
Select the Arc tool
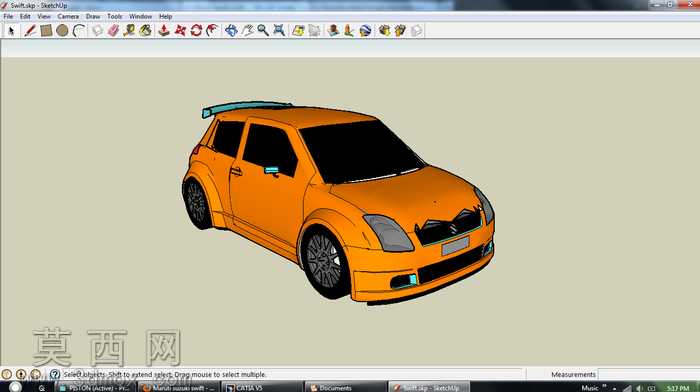79,30
